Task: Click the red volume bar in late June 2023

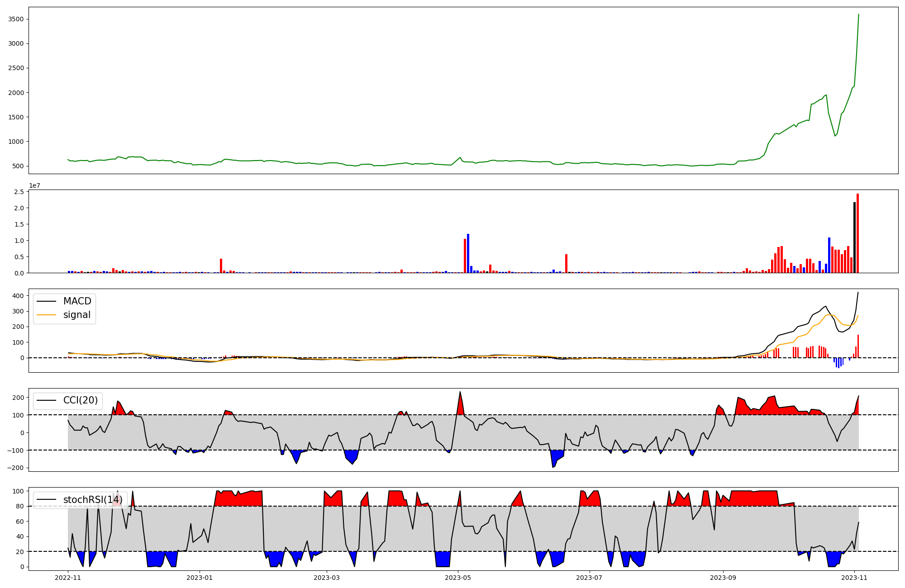Action: 566,263
